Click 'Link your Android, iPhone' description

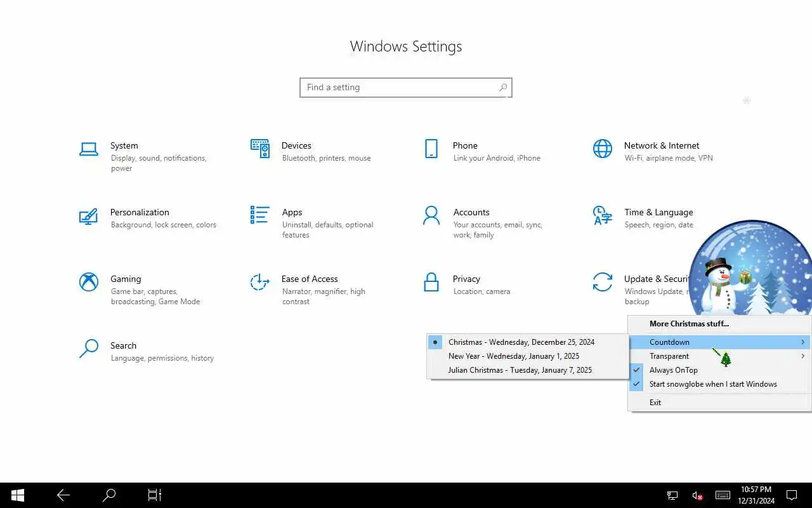tap(497, 158)
